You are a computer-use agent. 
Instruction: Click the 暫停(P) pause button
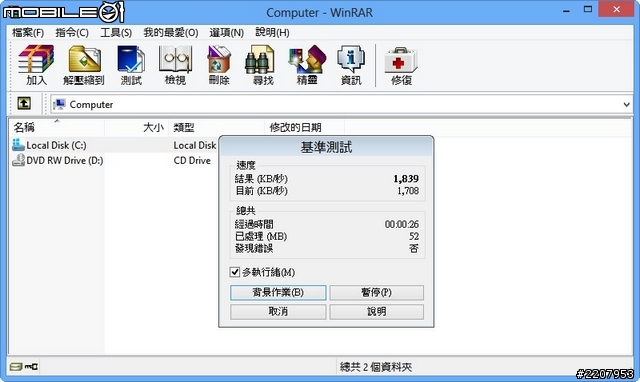(376, 292)
